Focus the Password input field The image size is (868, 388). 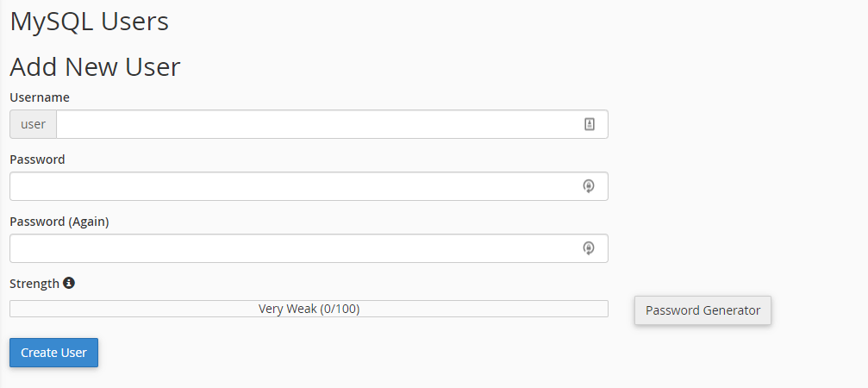click(x=293, y=186)
